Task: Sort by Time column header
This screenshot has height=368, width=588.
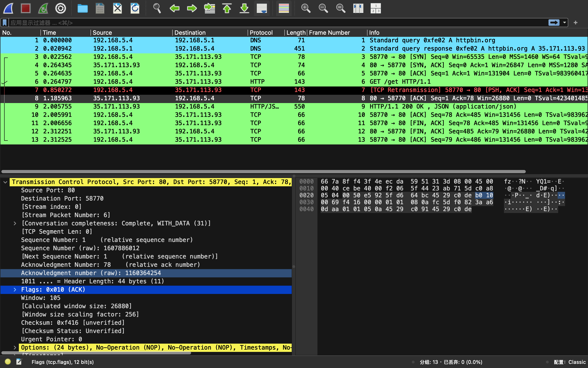Action: coord(66,33)
